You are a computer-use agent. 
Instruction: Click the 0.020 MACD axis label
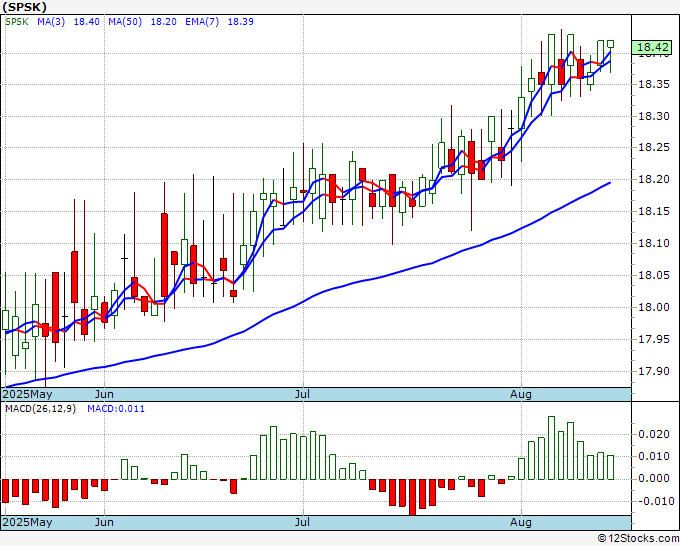pos(654,435)
